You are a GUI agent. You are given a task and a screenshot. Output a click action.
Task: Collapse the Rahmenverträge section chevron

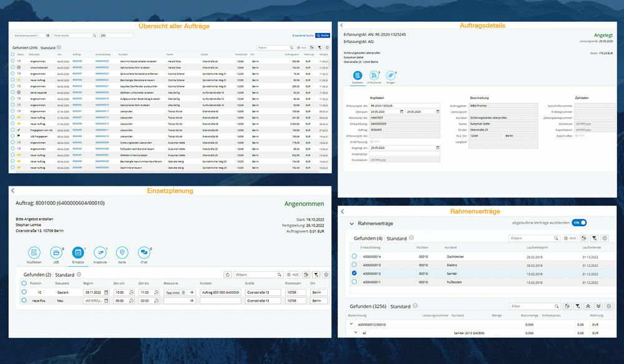pyautogui.click(x=351, y=223)
